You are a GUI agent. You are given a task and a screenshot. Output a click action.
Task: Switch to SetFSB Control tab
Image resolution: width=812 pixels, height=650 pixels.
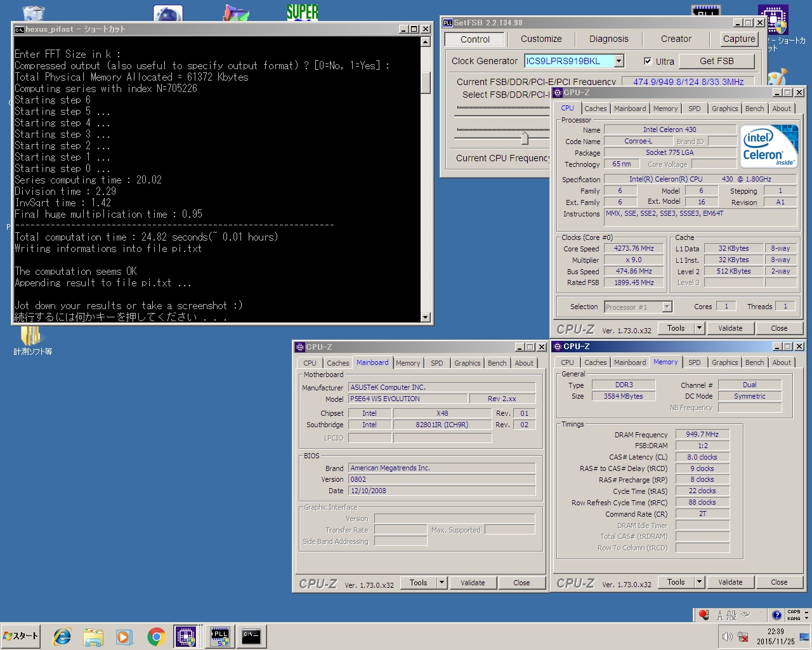475,39
